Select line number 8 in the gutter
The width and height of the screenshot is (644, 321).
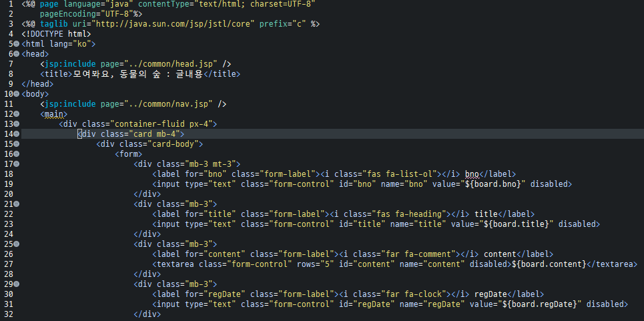[x=11, y=74]
